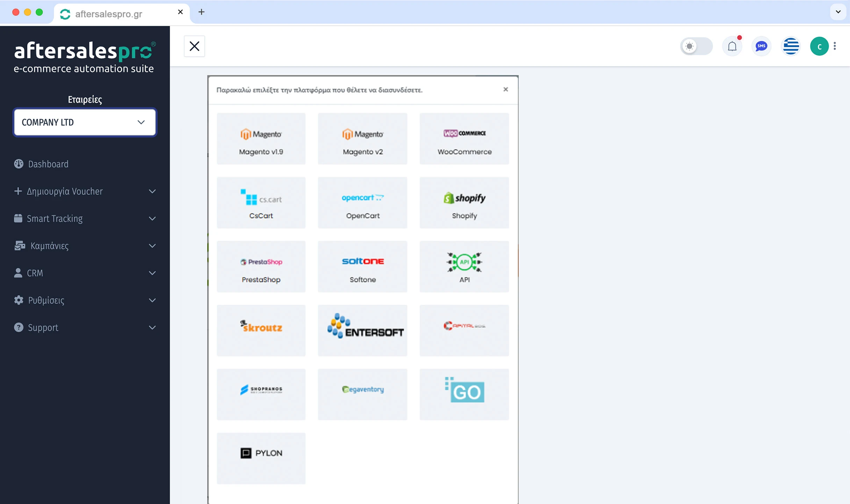Select the Skroutz integration tile

261,330
